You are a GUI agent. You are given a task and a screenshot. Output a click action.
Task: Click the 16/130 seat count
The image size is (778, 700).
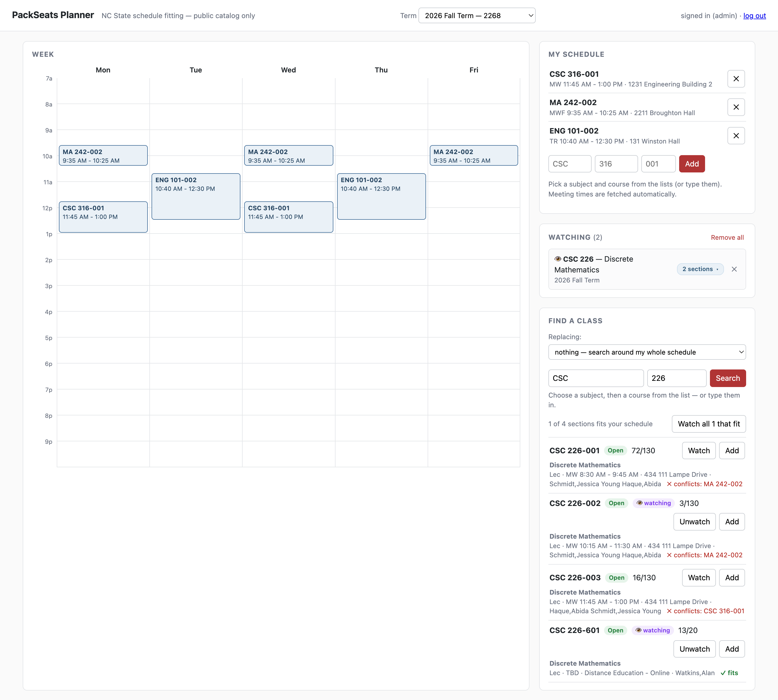point(644,578)
